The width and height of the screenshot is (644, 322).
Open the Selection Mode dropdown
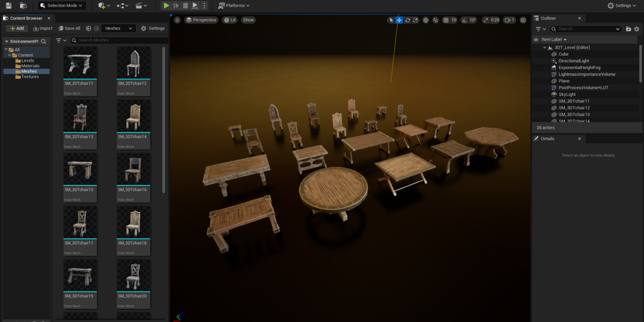coord(62,5)
